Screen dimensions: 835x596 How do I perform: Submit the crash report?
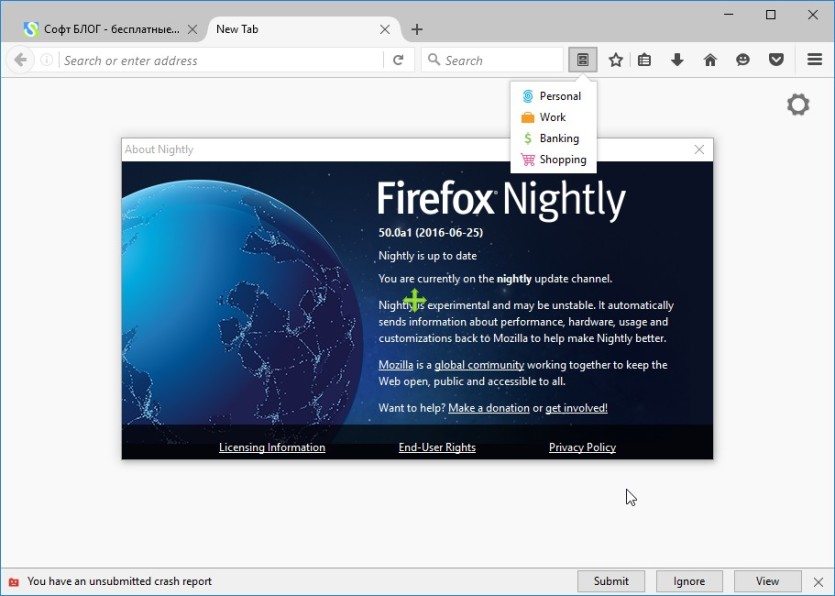[x=611, y=581]
